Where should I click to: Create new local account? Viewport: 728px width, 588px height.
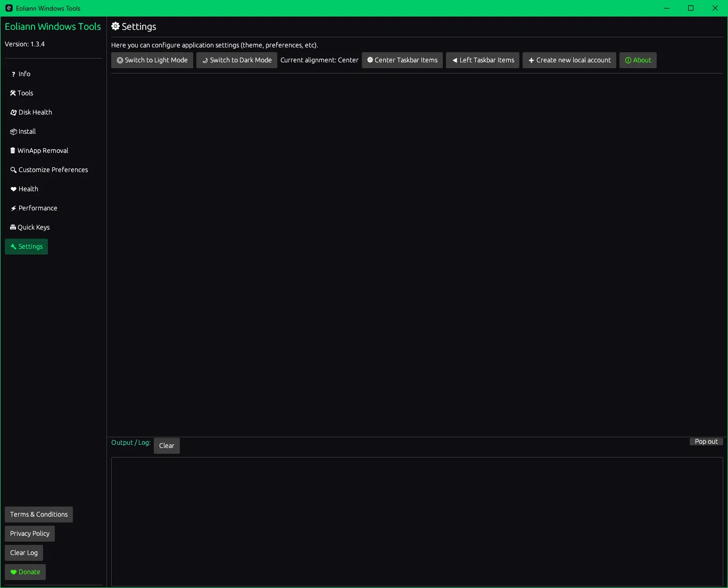pos(569,60)
